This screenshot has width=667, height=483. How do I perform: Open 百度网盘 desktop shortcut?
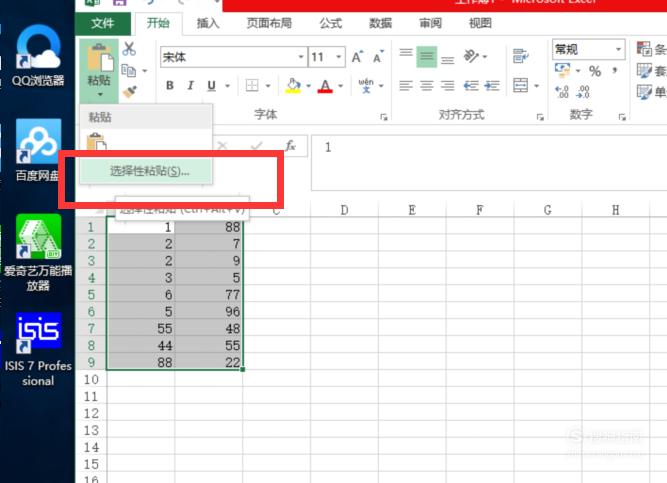[x=38, y=150]
